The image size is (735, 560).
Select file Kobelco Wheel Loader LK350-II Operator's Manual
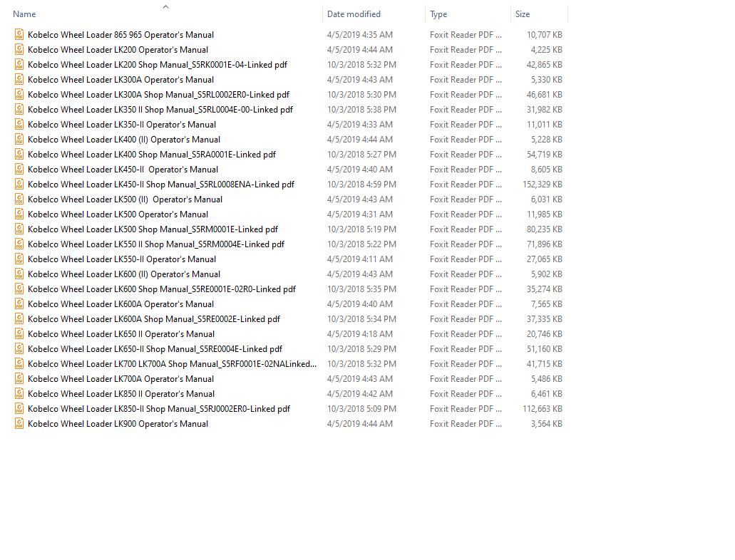(x=122, y=125)
